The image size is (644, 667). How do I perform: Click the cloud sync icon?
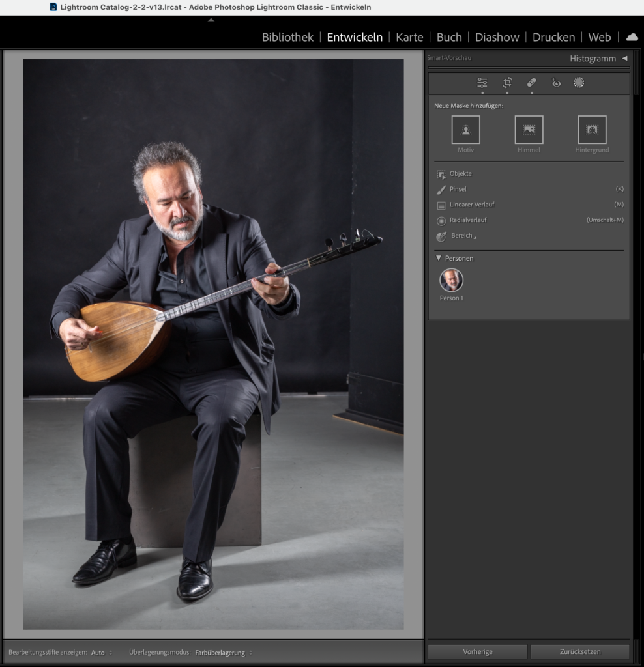(632, 37)
